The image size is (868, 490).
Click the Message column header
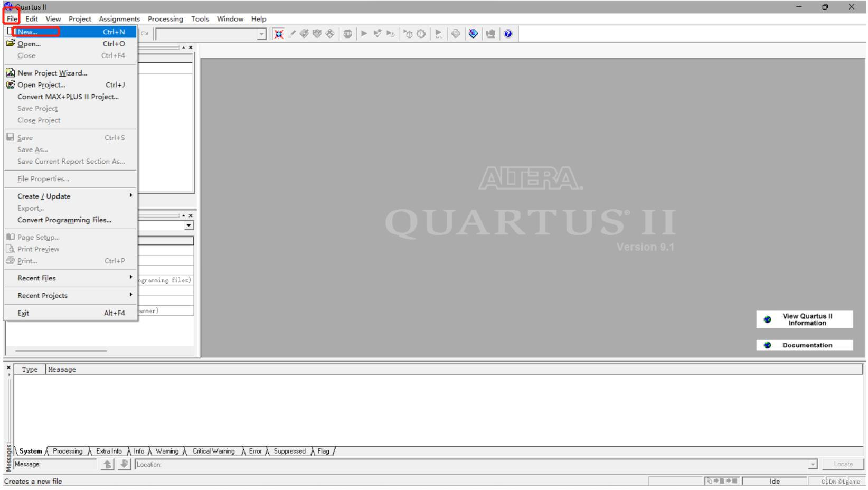pyautogui.click(x=454, y=370)
